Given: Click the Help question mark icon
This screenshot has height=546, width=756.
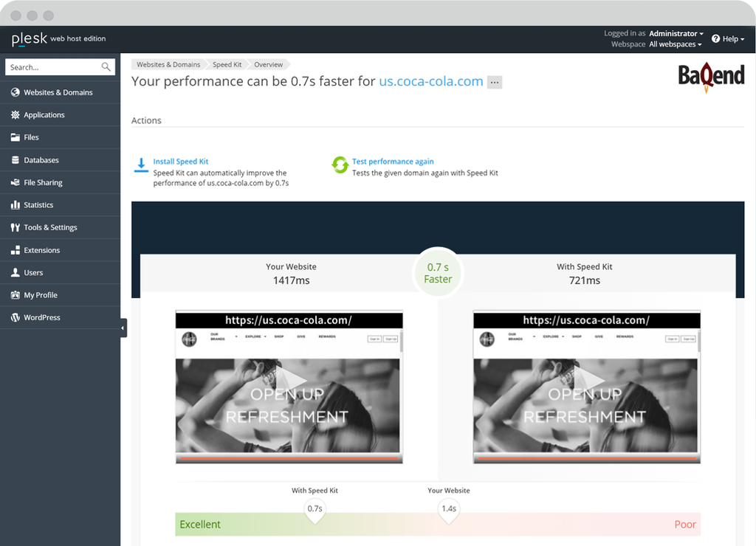Looking at the screenshot, I should [715, 38].
